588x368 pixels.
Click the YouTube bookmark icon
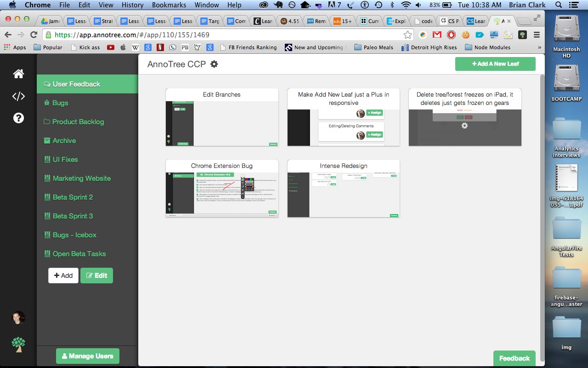(x=111, y=47)
